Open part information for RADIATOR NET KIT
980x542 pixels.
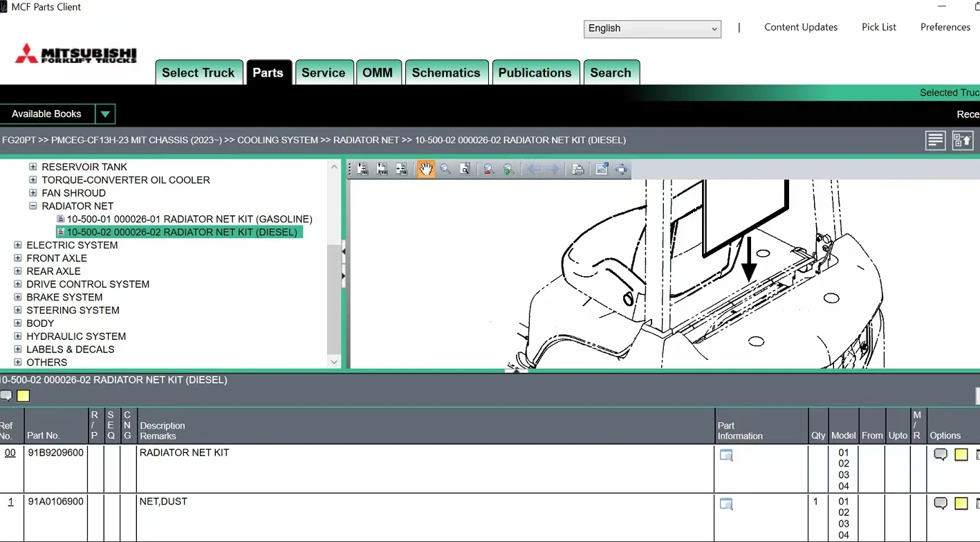(726, 455)
